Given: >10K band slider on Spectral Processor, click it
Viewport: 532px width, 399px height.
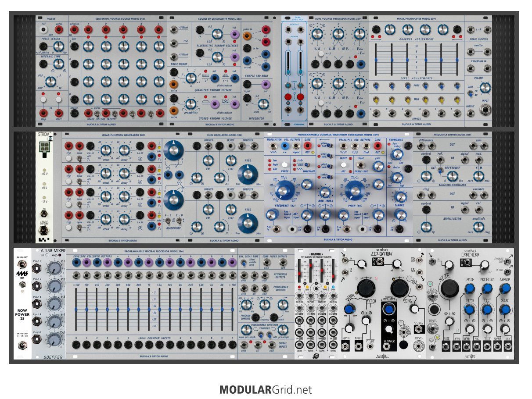Looking at the screenshot, I should 232,309.
